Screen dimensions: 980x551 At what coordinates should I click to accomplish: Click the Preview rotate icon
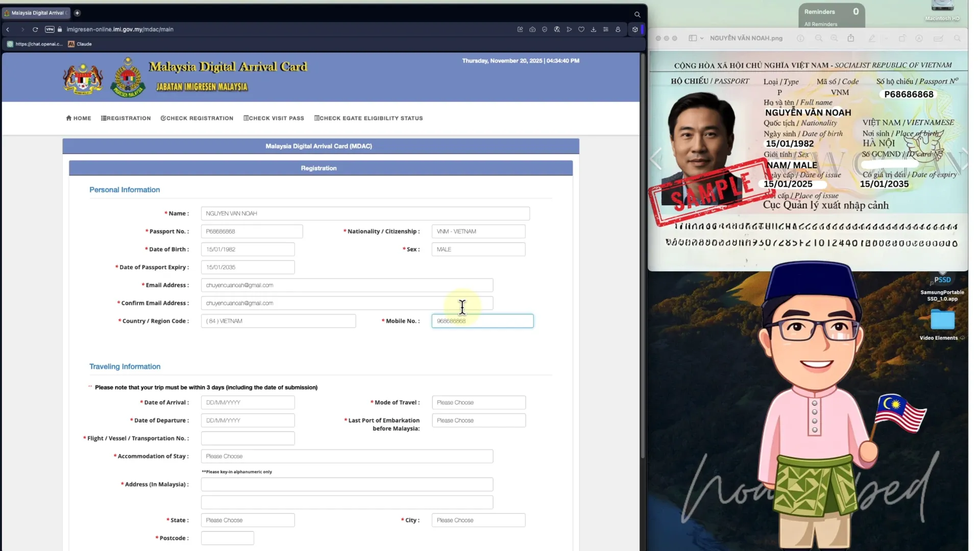point(902,38)
